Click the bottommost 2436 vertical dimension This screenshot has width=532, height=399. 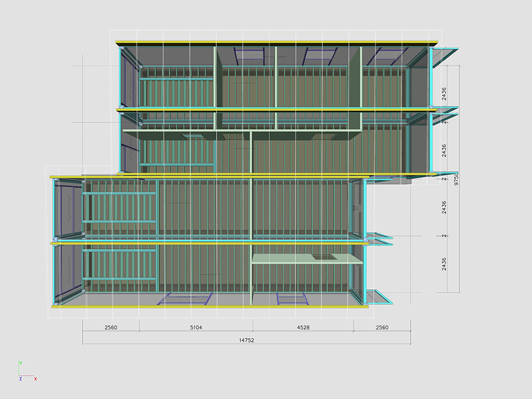click(x=444, y=264)
